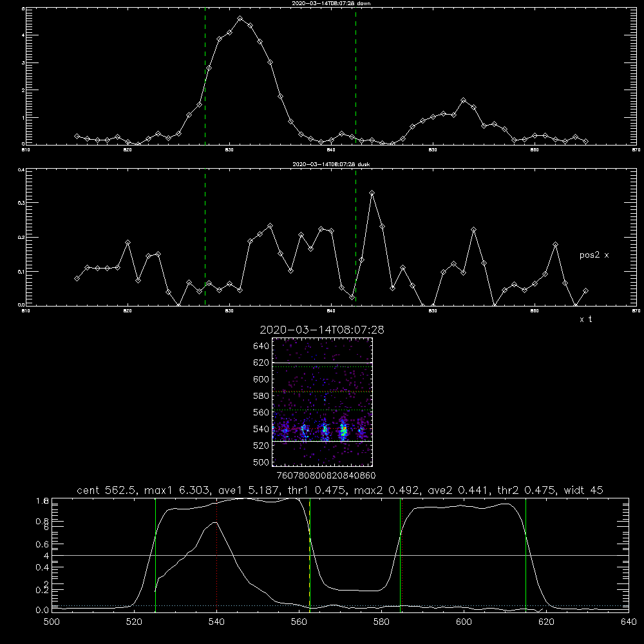This screenshot has width=644, height=644.
Task: Click bottom plot x-axis label 580
Action: click(x=381, y=622)
